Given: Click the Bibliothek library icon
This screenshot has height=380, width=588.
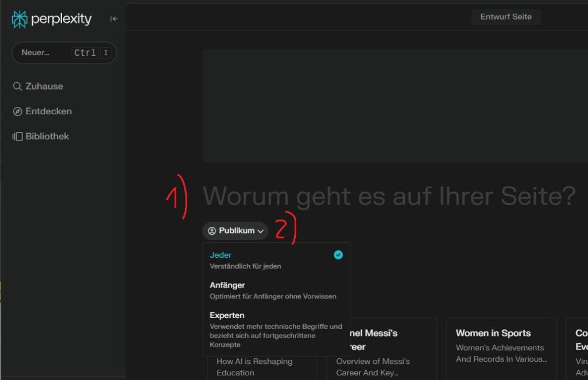Looking at the screenshot, I should tap(18, 136).
